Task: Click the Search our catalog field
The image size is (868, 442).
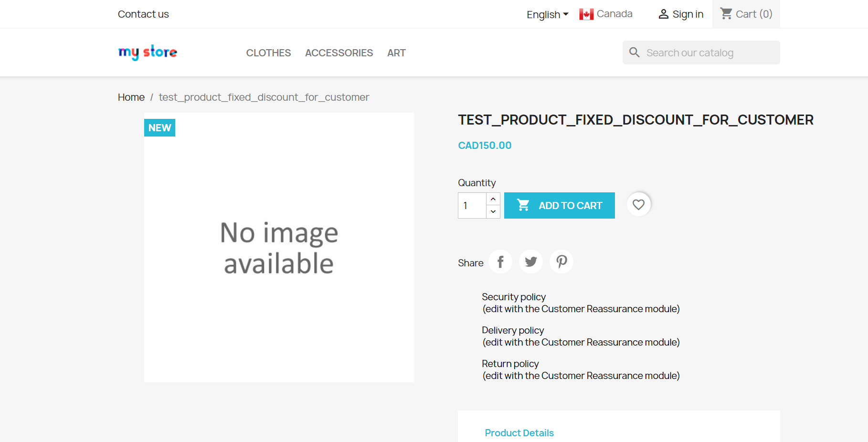Action: tap(702, 53)
